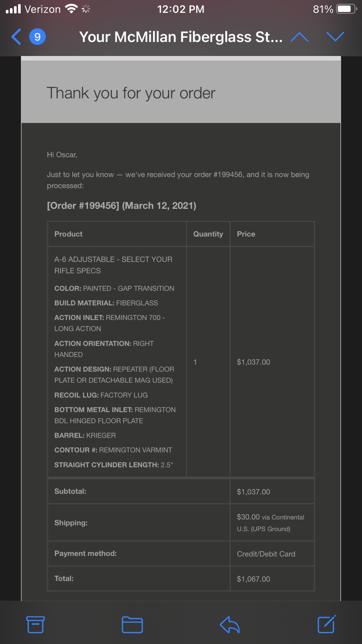The width and height of the screenshot is (362, 644).
Task: Go to previous message with up chevron
Action: [299, 37]
